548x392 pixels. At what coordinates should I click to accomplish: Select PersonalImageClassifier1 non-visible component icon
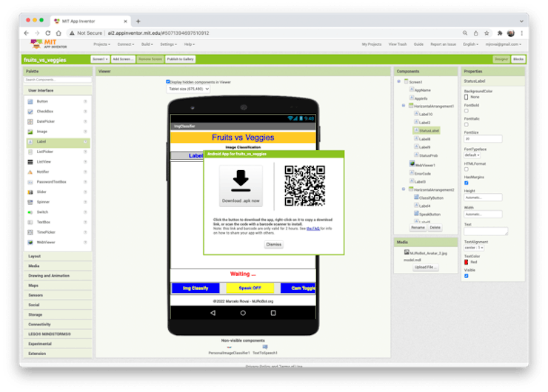pos(230,348)
